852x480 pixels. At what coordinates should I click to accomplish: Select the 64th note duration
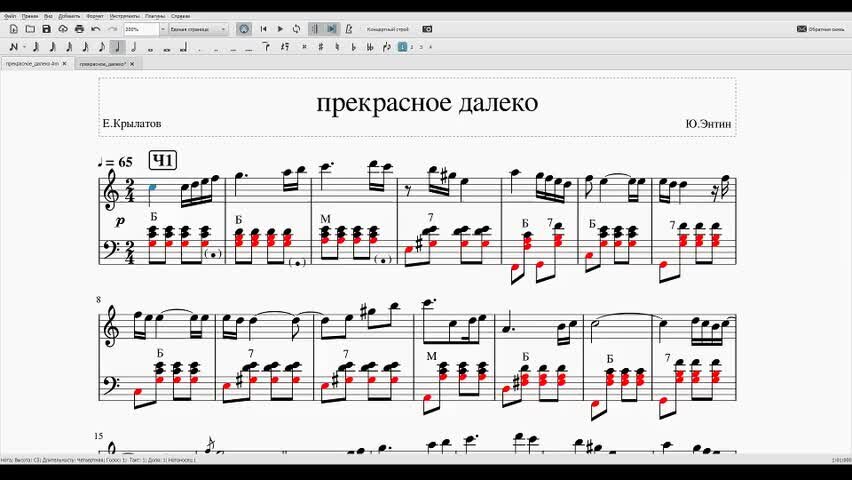pyautogui.click(x=52, y=47)
